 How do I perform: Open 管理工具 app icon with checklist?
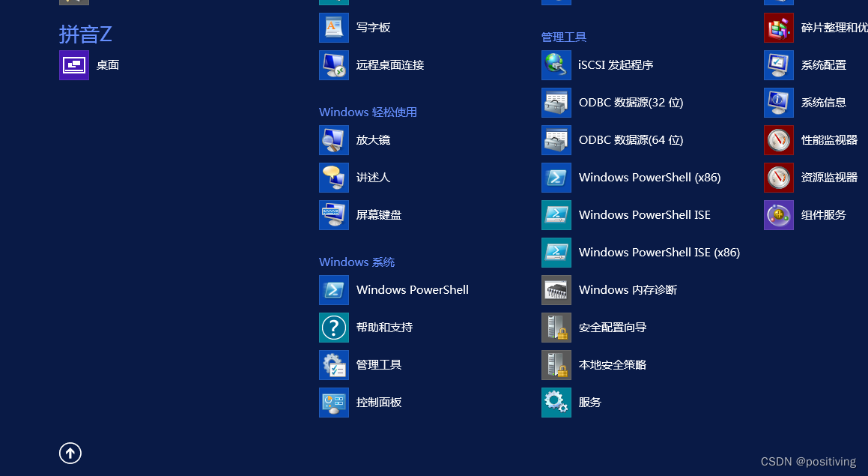click(x=334, y=364)
